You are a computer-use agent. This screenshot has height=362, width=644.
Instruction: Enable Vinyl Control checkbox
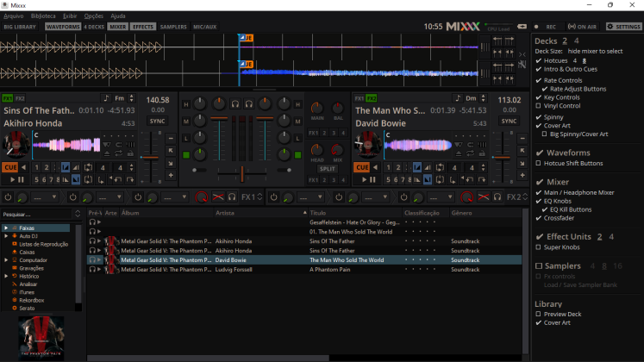point(539,106)
